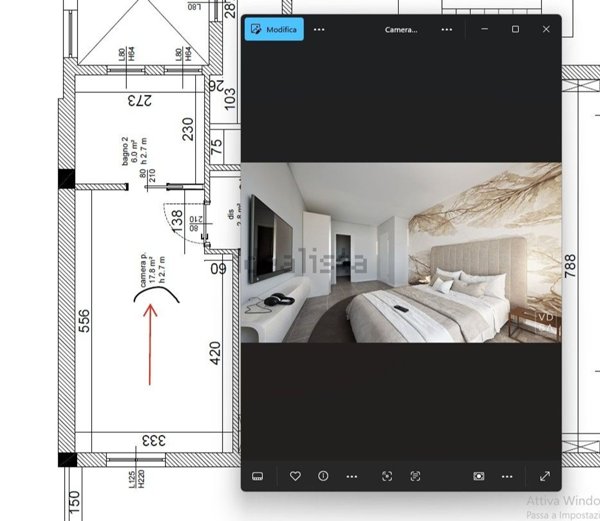Minimize the photo viewer window
600x521 pixels.
[485, 30]
